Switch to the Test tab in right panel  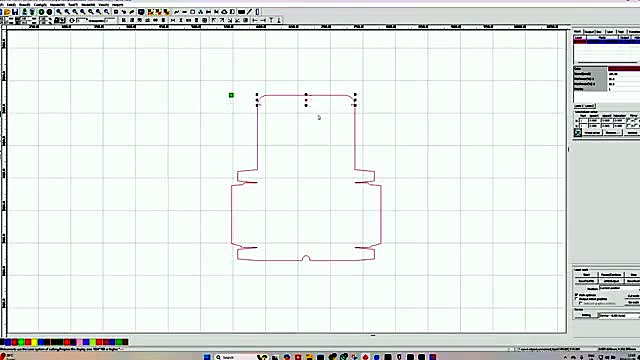[621, 31]
